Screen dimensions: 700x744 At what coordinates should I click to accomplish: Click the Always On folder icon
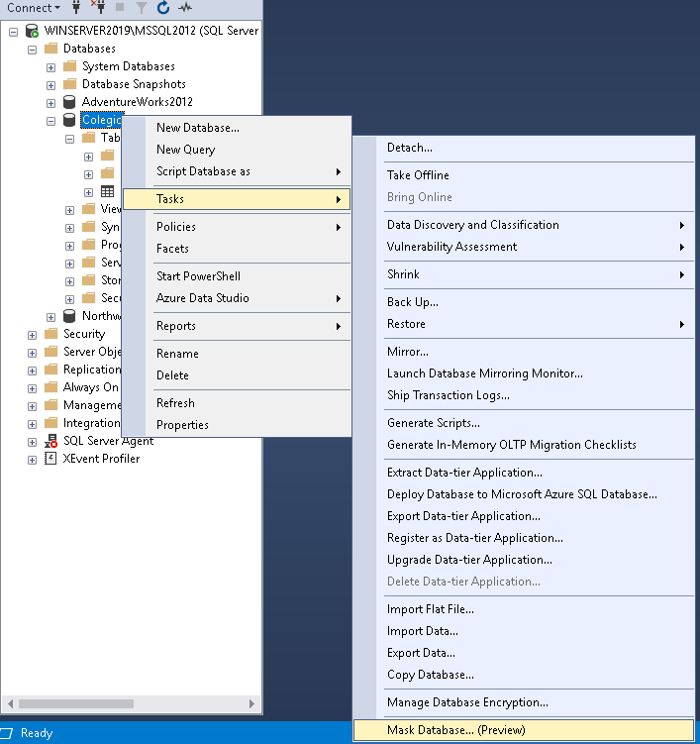pyautogui.click(x=50, y=387)
